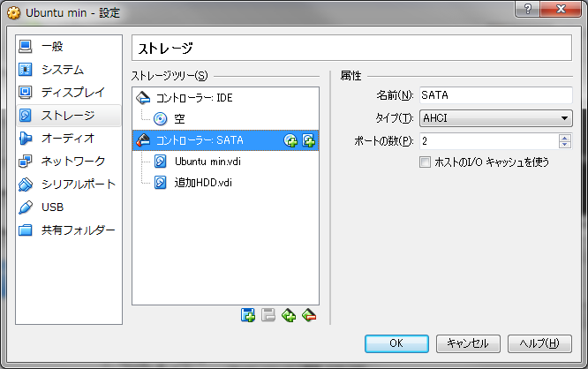This screenshot has width=588, height=369.
Task: Open the 共有フォルダー settings category
Action: click(x=69, y=230)
